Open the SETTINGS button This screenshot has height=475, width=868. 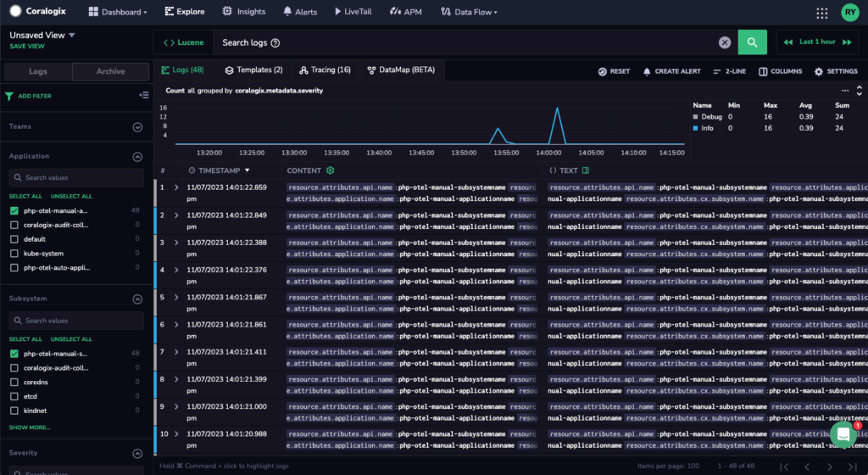click(836, 71)
